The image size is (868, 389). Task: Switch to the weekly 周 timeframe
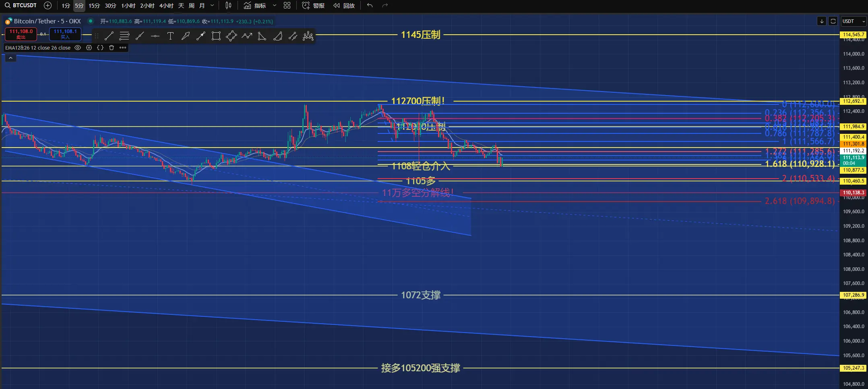pyautogui.click(x=192, y=6)
